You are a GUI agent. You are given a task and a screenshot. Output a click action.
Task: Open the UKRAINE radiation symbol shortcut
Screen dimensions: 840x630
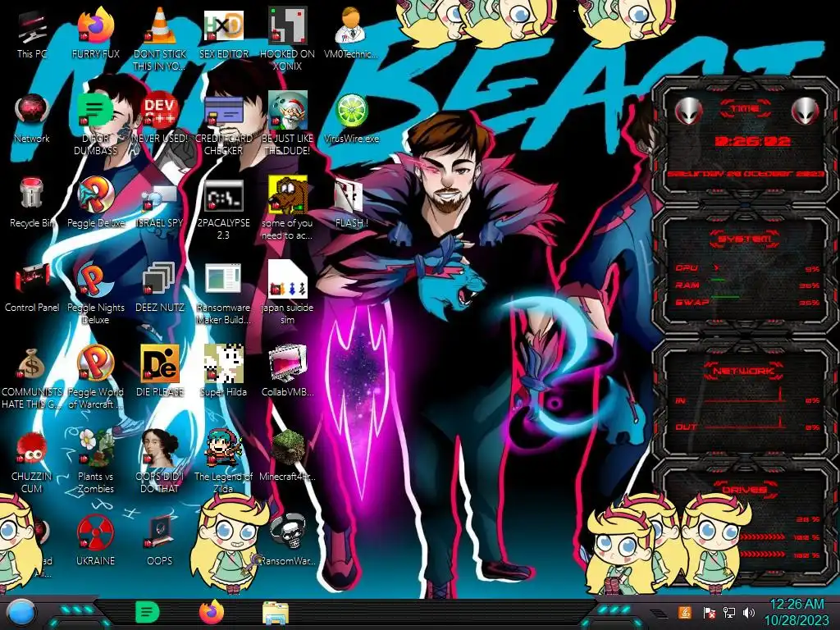(x=95, y=541)
